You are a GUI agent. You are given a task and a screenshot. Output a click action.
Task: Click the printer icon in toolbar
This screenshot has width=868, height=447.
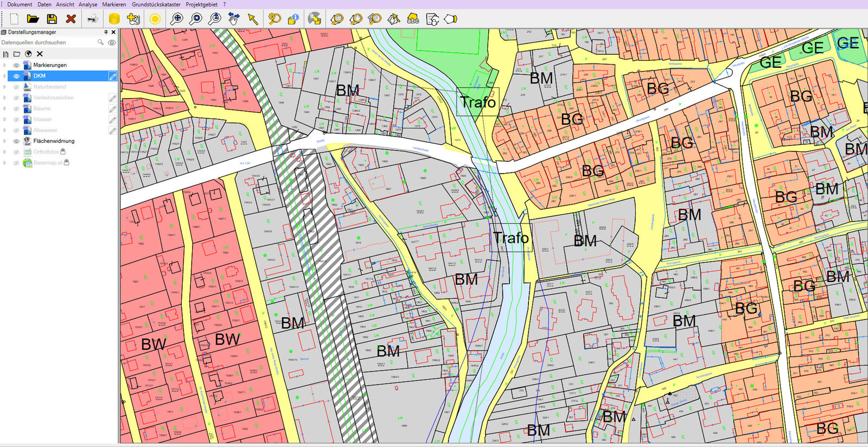click(x=93, y=19)
